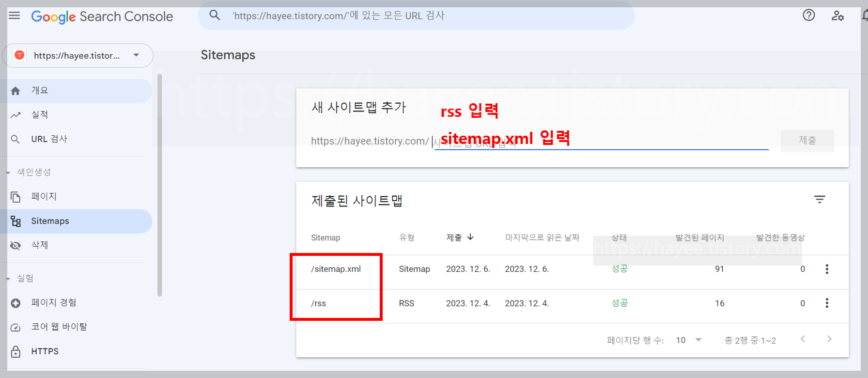Go to next page of sitemaps
Image resolution: width=868 pixels, height=378 pixels.
(x=829, y=339)
